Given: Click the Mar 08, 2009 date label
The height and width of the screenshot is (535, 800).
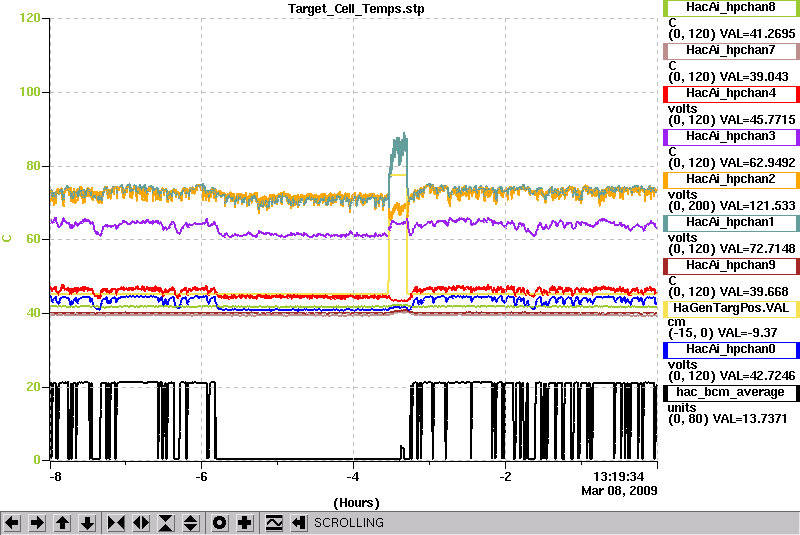Looking at the screenshot, I should [619, 491].
